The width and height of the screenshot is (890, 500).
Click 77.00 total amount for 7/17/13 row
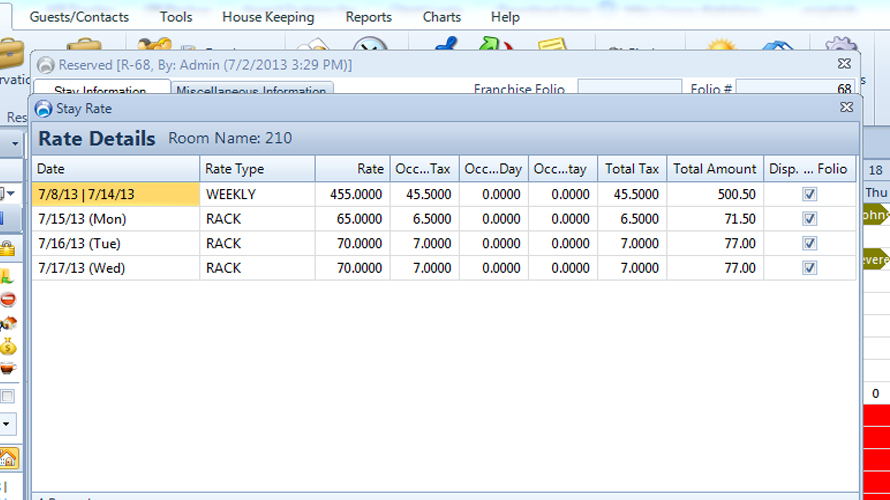pyautogui.click(x=715, y=267)
